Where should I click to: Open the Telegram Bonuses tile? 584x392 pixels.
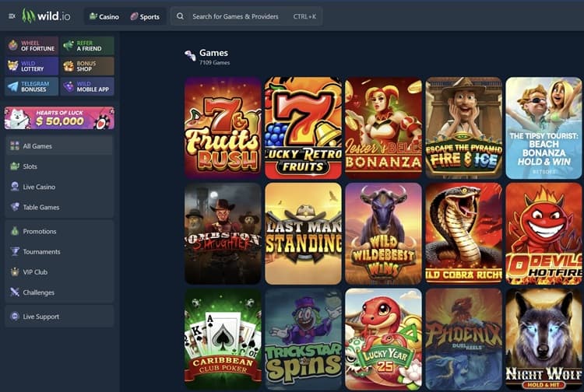pyautogui.click(x=32, y=86)
